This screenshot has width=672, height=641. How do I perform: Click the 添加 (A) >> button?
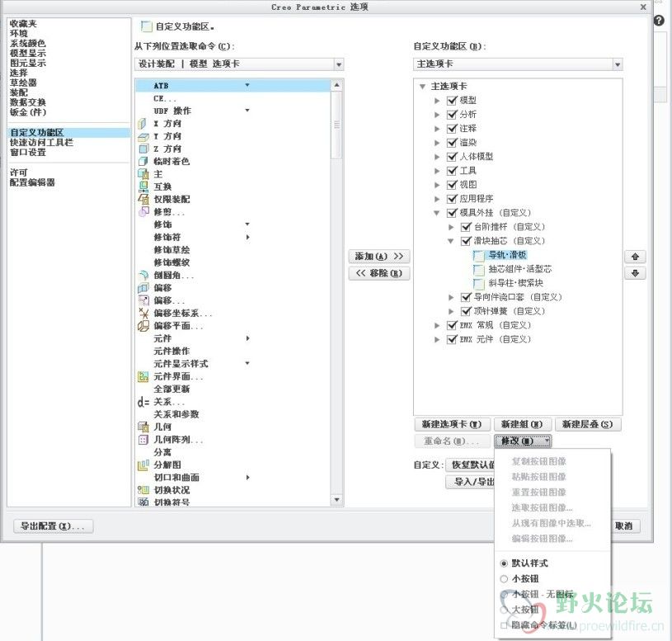(379, 257)
